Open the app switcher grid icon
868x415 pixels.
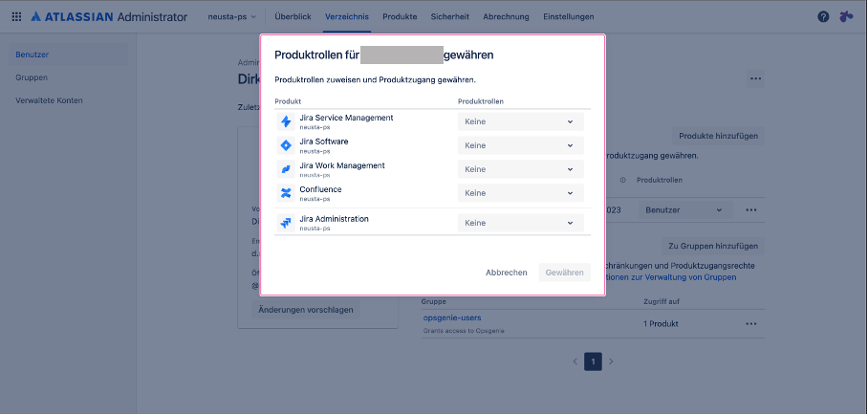16,16
